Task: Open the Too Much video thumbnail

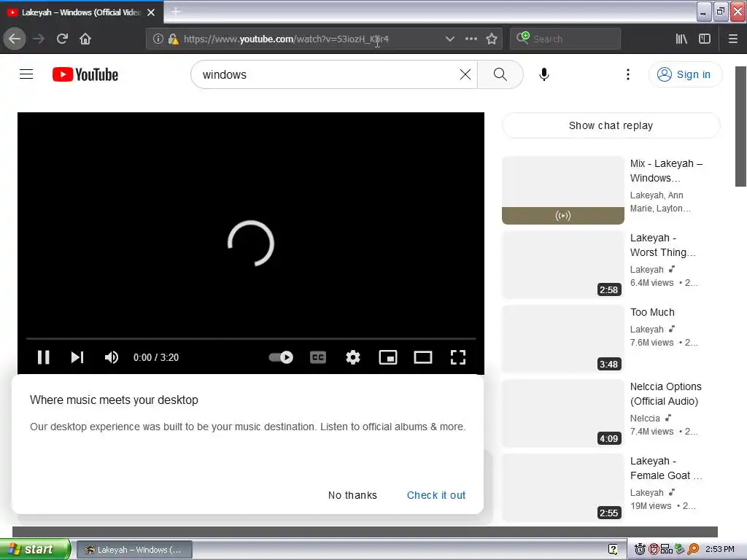Action: click(563, 339)
